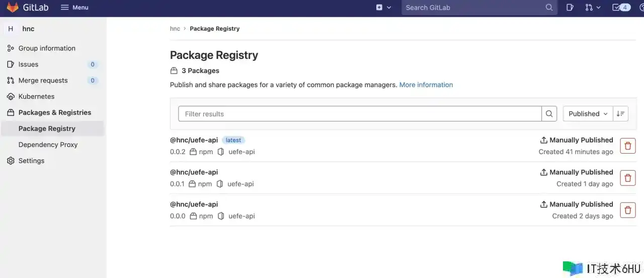Toggle sort direction button

tap(621, 114)
